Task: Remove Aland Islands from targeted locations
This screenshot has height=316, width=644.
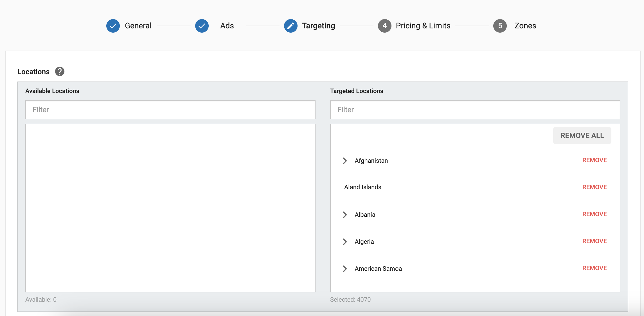Action: (x=594, y=187)
